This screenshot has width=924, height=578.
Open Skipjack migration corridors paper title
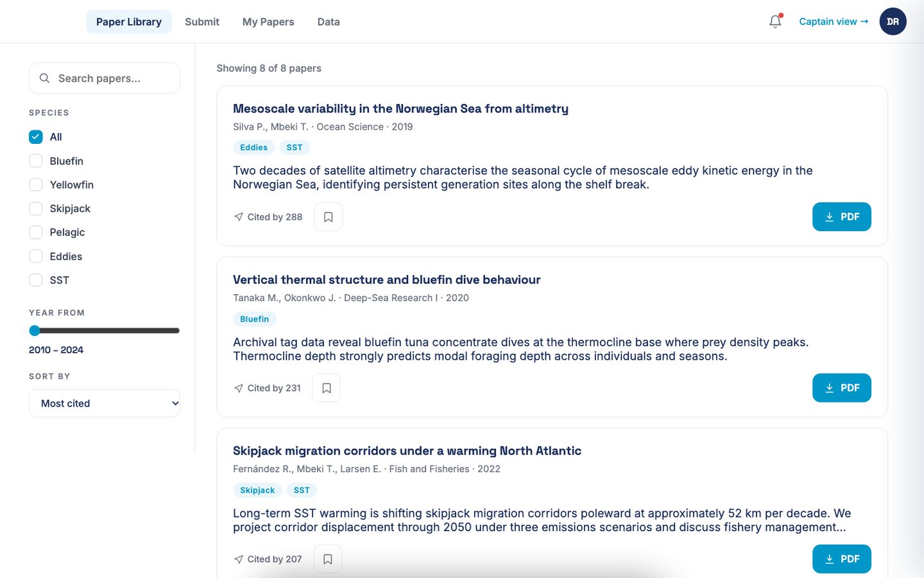pos(407,451)
